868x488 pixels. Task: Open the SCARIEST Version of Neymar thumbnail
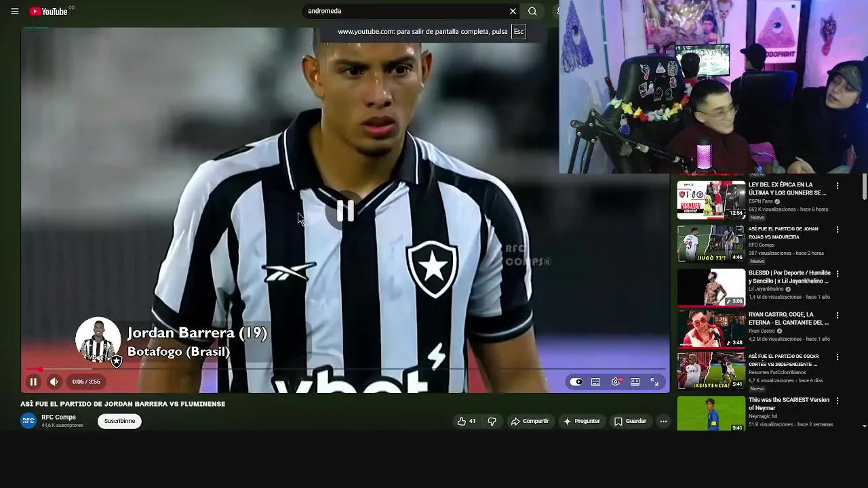711,413
